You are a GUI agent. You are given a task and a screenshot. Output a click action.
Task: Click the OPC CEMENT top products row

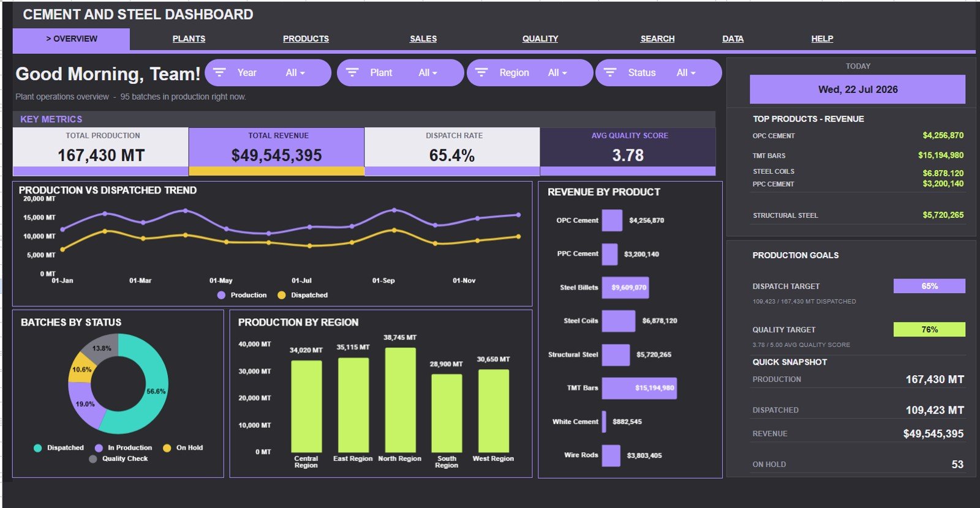click(x=858, y=136)
